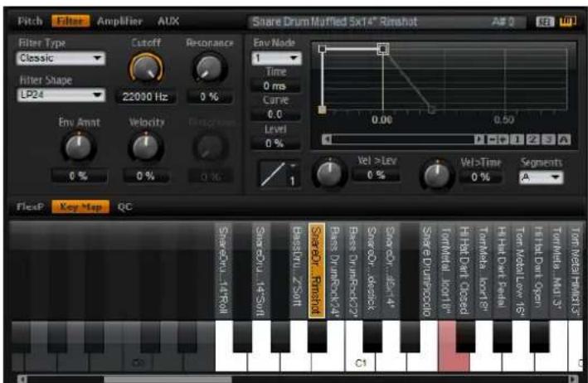Click the keyboard scrollbar left arrow
Image resolution: width=588 pixels, height=383 pixels.
22,379
